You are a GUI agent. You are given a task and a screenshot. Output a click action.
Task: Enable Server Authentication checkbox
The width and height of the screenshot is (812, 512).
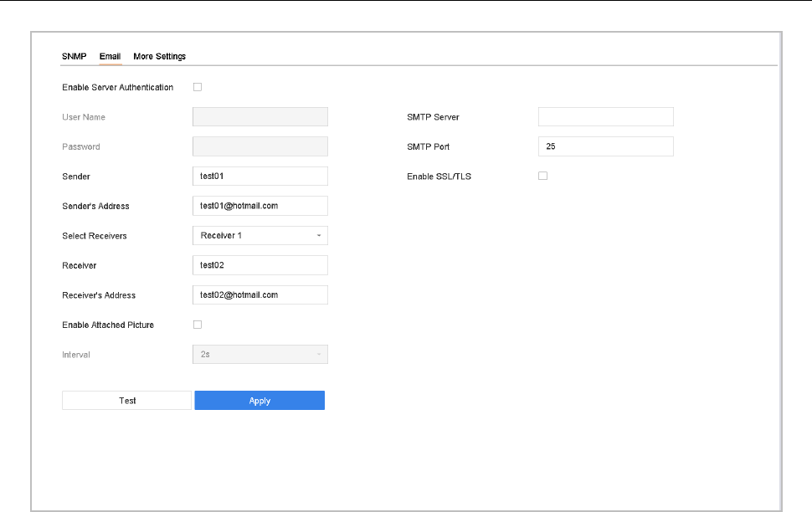click(x=198, y=87)
